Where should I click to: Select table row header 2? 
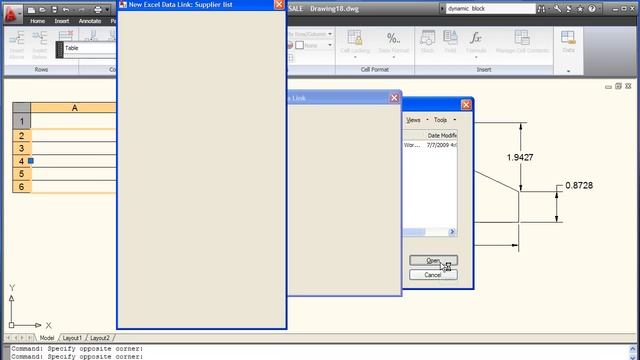coord(22,136)
